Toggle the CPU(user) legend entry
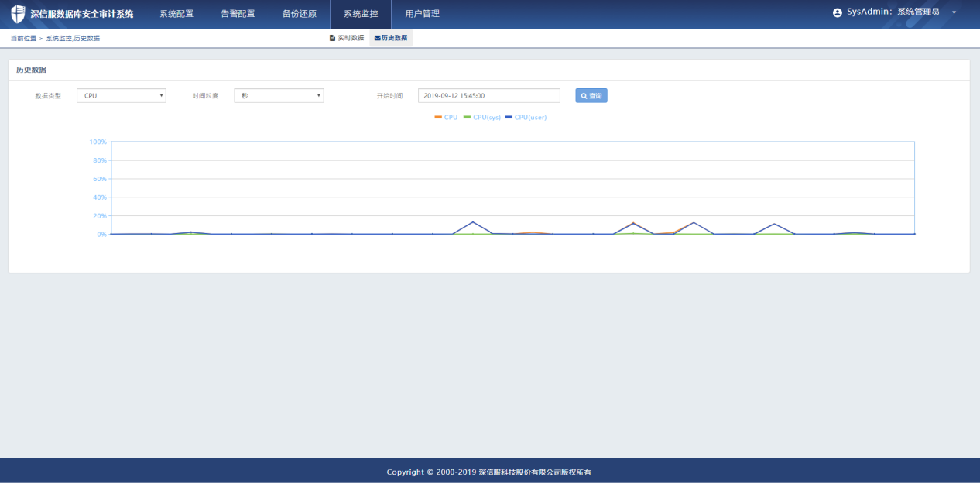Screen dimensions: 980x484 click(x=526, y=117)
